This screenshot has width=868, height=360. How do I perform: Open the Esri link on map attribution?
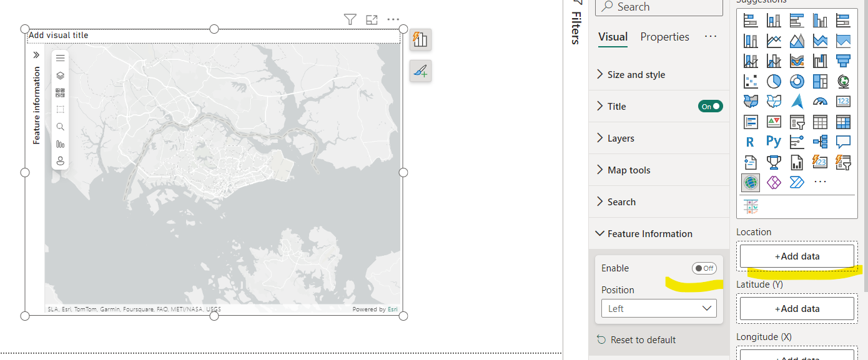click(393, 309)
